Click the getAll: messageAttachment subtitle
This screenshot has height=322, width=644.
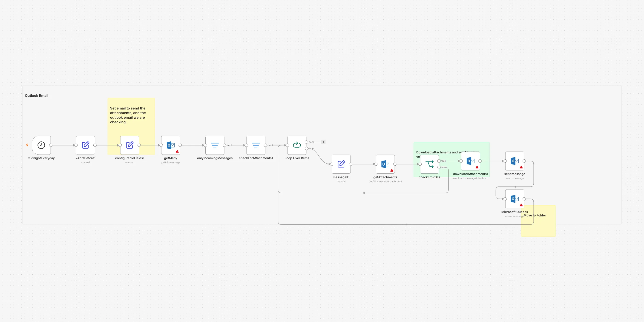[x=385, y=181]
